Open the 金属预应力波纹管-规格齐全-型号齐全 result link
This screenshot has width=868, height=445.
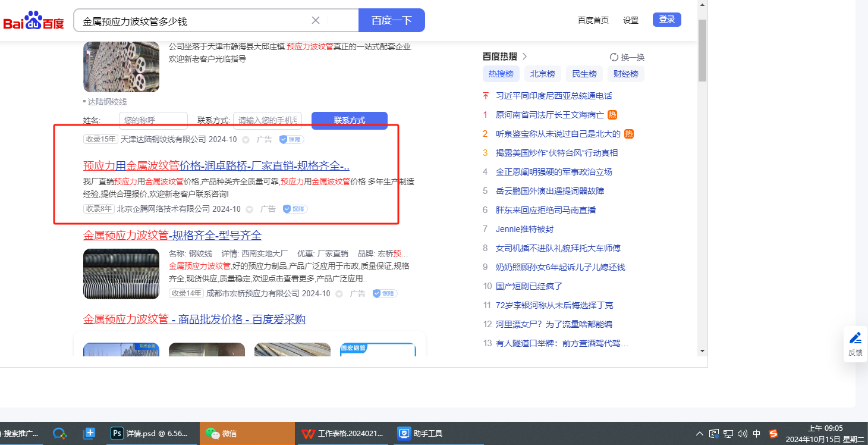(172, 236)
